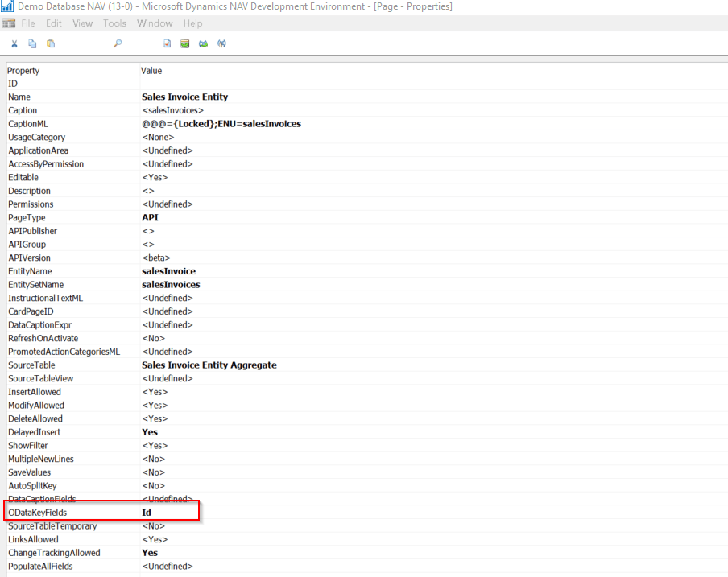Select the PageType value API
Viewport: 728px width, 577px height.
[150, 217]
